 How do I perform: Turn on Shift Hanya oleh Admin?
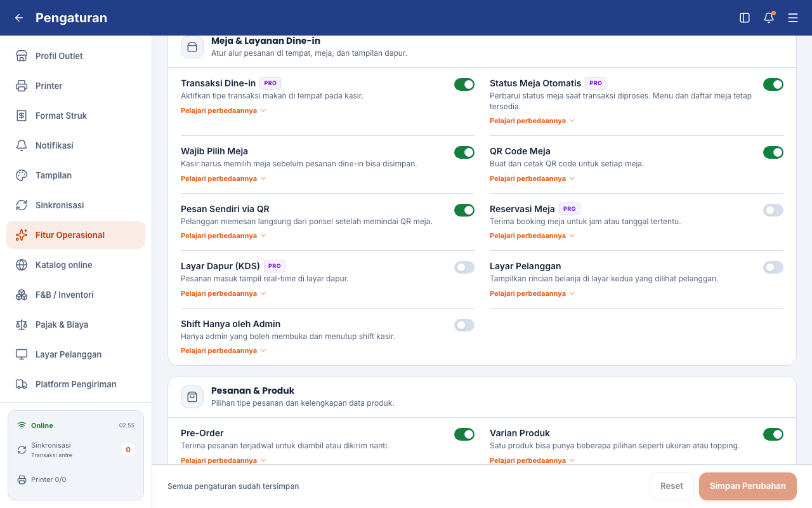point(464,325)
